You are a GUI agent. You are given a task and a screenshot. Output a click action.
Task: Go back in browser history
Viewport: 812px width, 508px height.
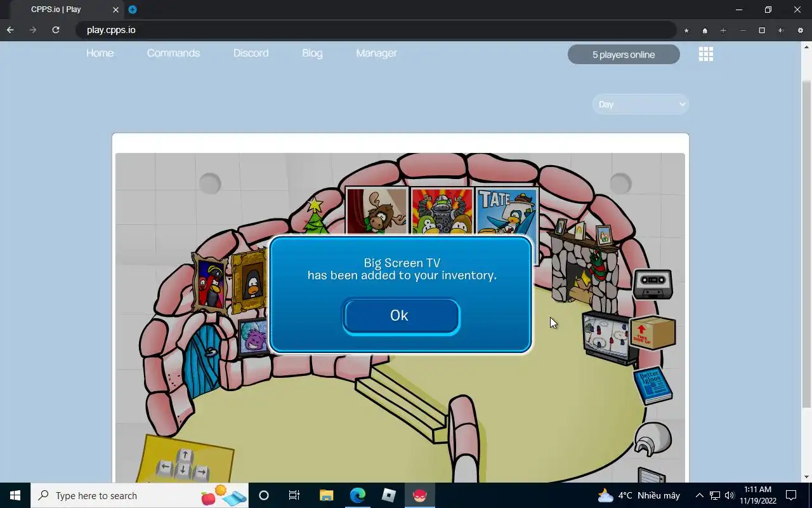10,30
